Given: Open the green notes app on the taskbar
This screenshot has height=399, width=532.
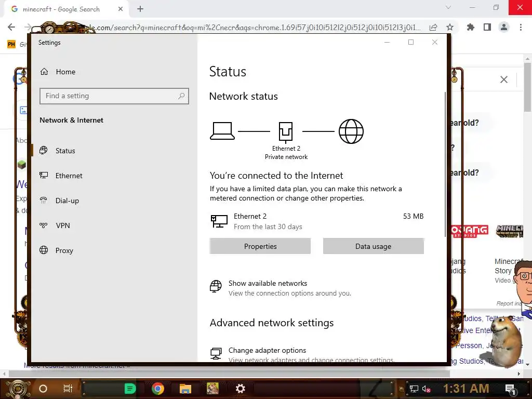Looking at the screenshot, I should pyautogui.click(x=130, y=389).
